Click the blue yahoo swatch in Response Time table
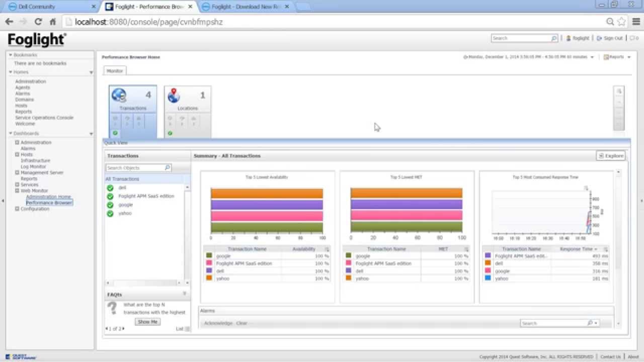This screenshot has width=644, height=362. tap(488, 279)
